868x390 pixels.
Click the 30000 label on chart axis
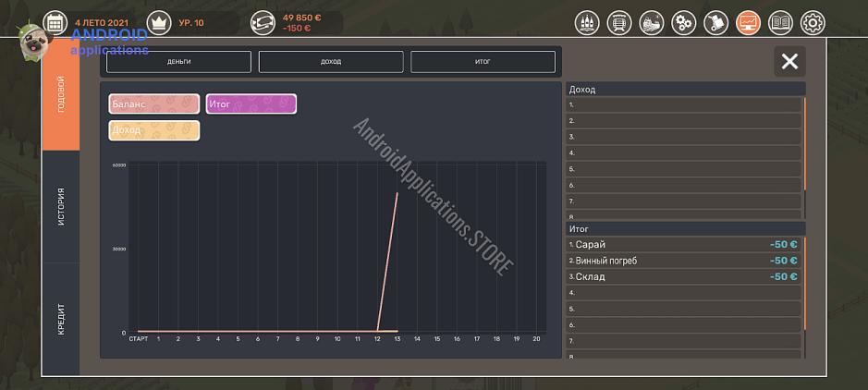coord(119,249)
